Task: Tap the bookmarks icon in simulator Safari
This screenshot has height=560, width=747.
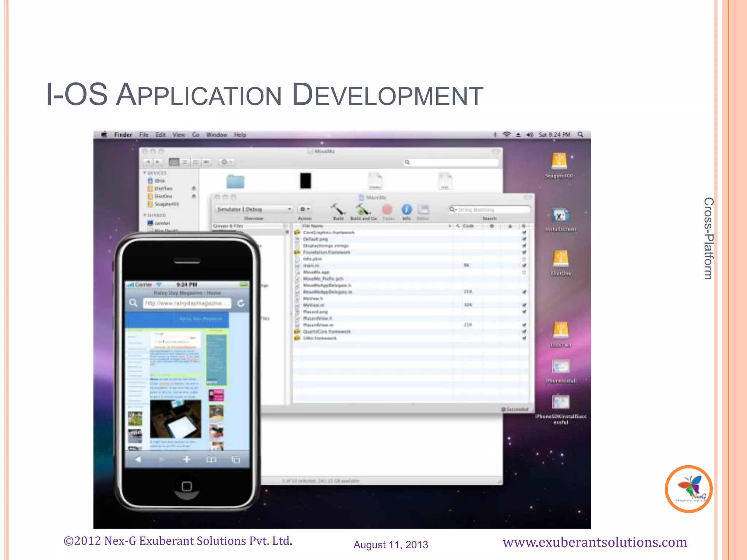Action: coord(211,460)
